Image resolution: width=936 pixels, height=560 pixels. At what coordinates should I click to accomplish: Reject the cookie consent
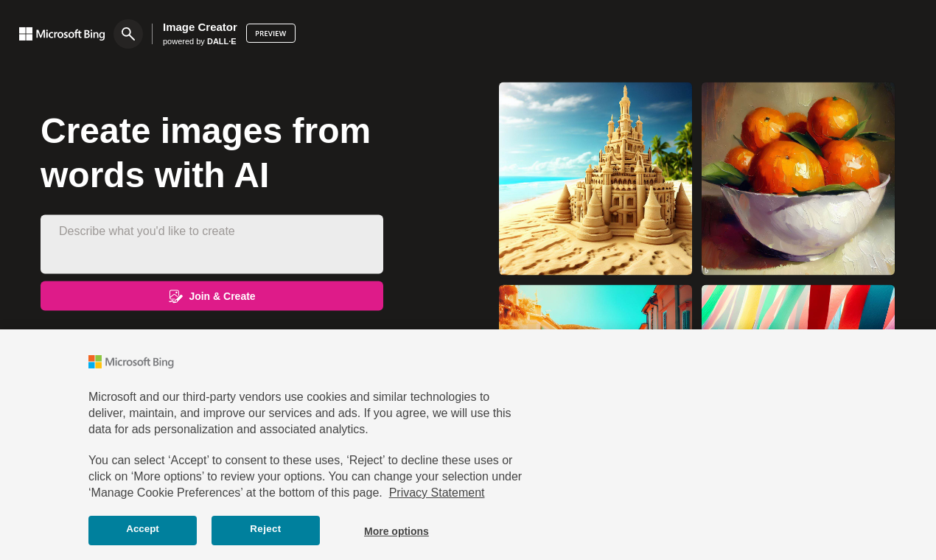[x=265, y=529]
